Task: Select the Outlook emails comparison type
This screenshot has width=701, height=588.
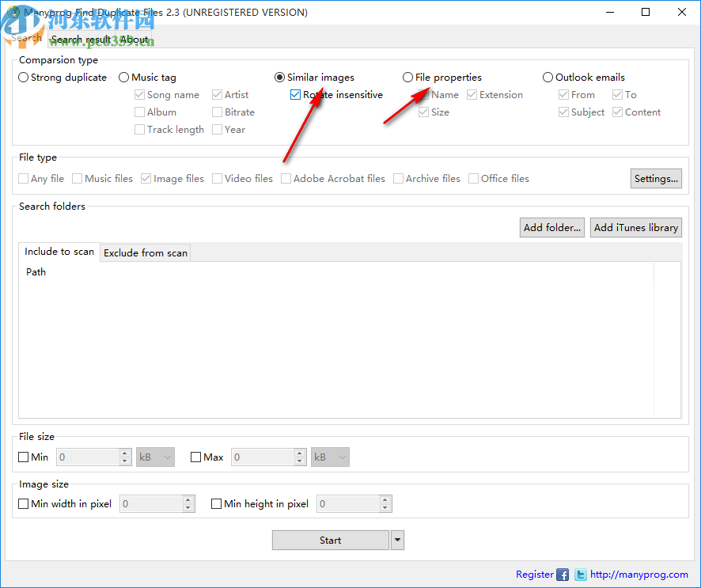Action: [548, 77]
